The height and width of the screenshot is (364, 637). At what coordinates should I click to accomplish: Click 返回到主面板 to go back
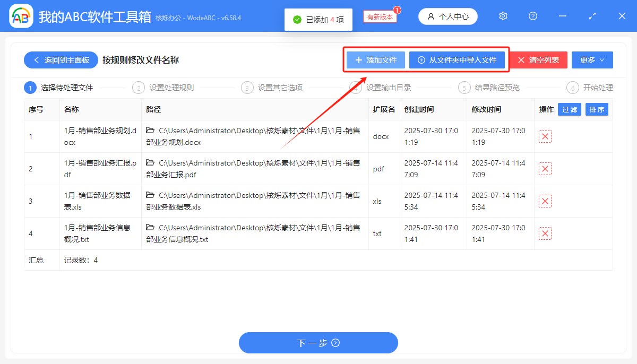point(61,59)
